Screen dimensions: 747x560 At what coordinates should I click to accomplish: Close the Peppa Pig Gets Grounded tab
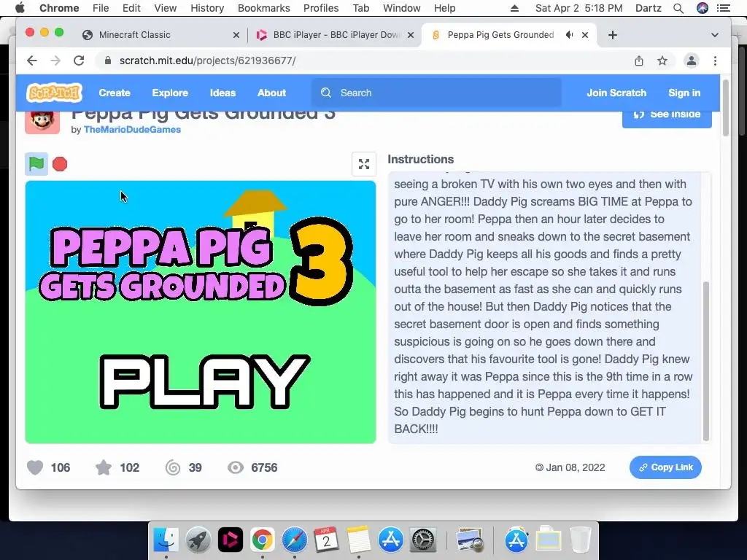(585, 35)
